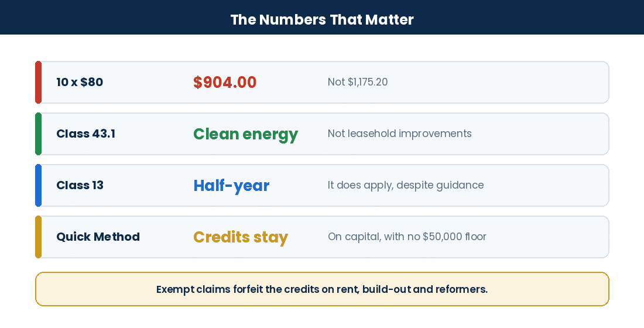Click the blue Half-year text
This screenshot has height=328, width=644.
[231, 186]
